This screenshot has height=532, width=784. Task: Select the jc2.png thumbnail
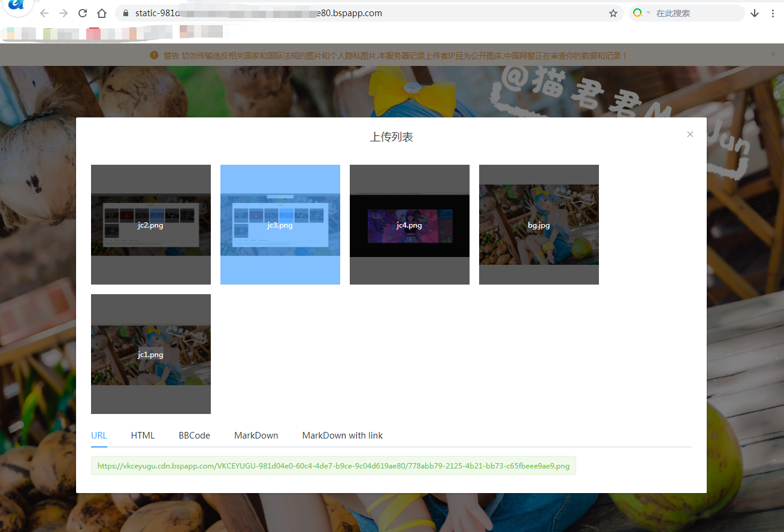[x=151, y=225]
